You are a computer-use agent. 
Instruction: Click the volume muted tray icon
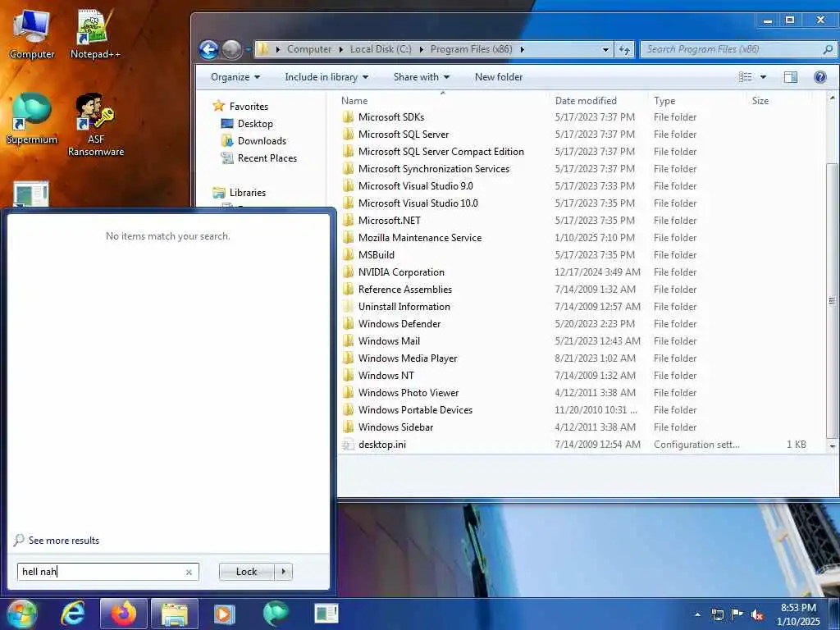[757, 614]
